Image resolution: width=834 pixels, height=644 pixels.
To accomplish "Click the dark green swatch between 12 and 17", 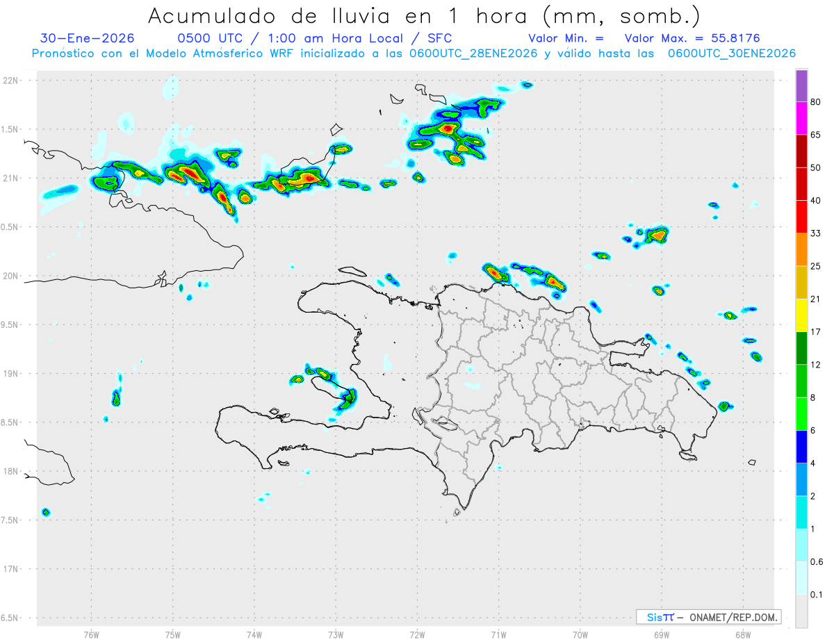I will [801, 348].
